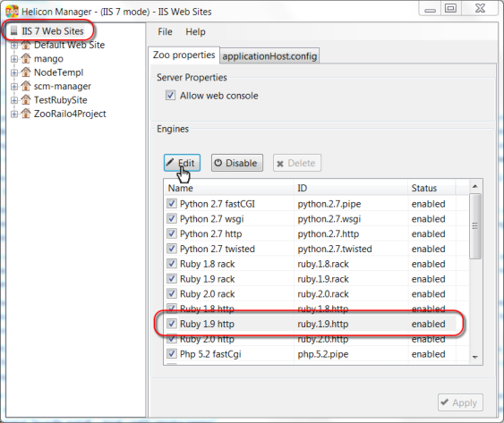This screenshot has height=423, width=504.
Task: Click the scroll up arrow of engine list
Action: click(475, 186)
